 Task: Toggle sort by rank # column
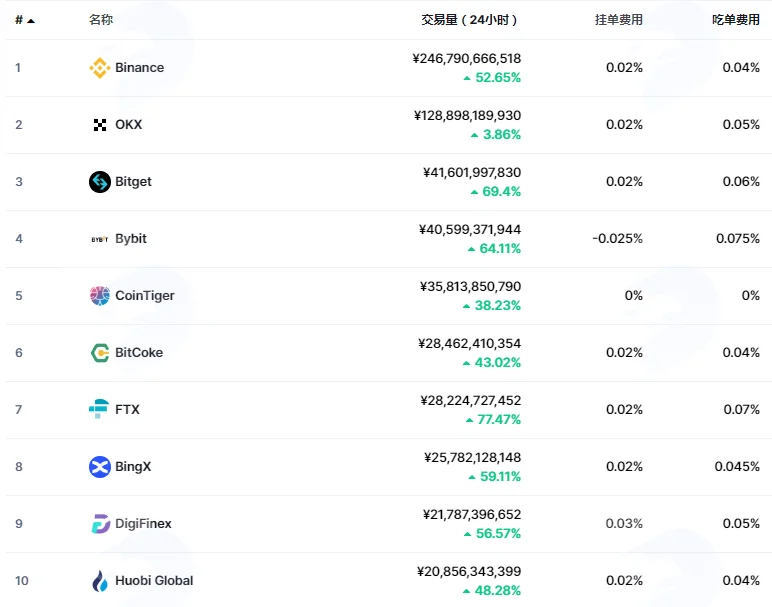coord(25,20)
